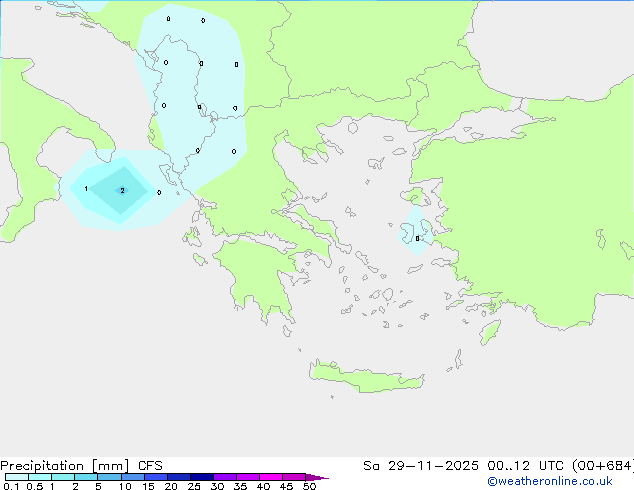Click the date text Sa 29-11-2025
The height and width of the screenshot is (490, 634).
click(x=421, y=466)
